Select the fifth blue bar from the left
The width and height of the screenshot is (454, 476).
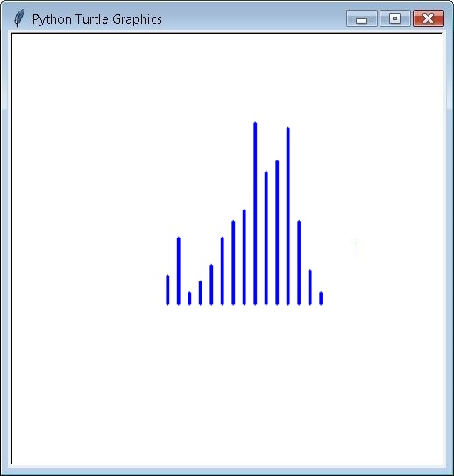211,284
